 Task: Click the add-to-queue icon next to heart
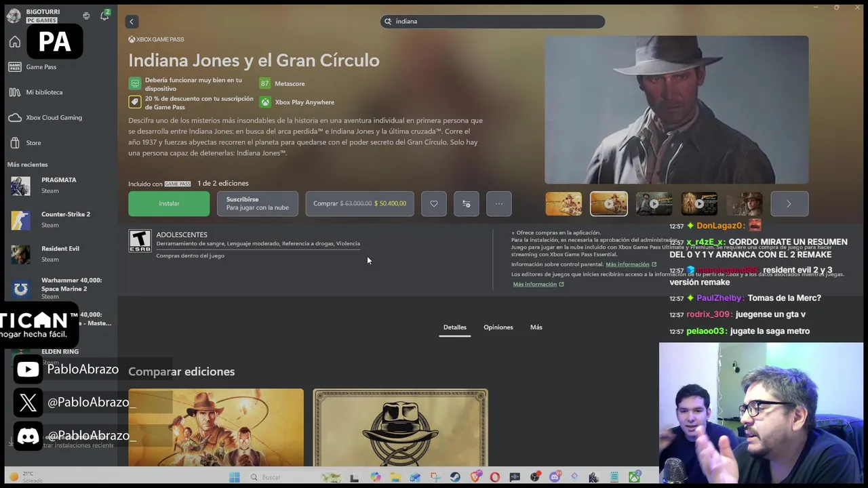467,203
